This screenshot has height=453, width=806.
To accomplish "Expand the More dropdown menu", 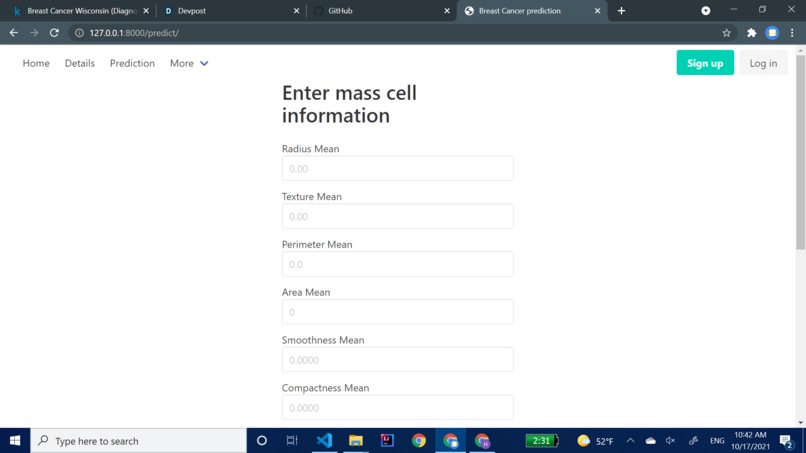I will coord(189,63).
